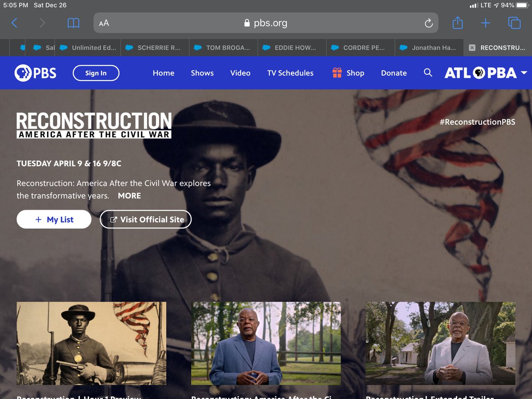
Task: Open the Video menu item
Action: tap(240, 73)
